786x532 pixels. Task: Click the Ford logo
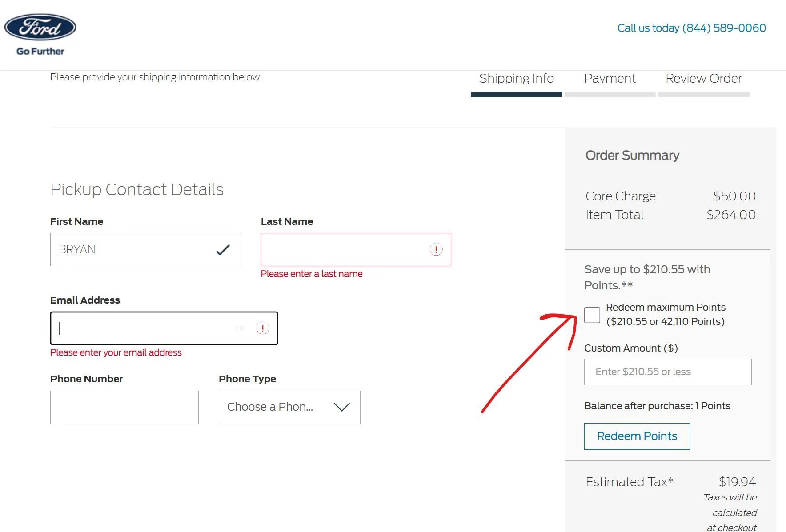[x=40, y=27]
